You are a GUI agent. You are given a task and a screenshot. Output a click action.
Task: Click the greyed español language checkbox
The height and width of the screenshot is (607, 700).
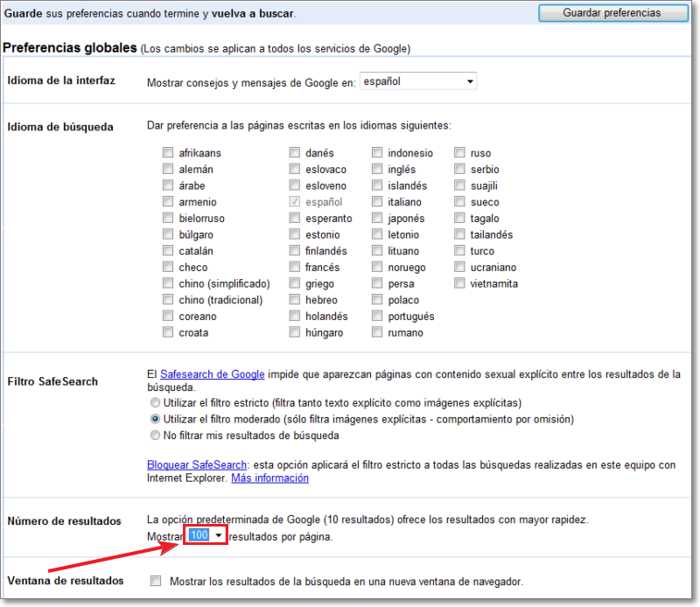click(295, 202)
